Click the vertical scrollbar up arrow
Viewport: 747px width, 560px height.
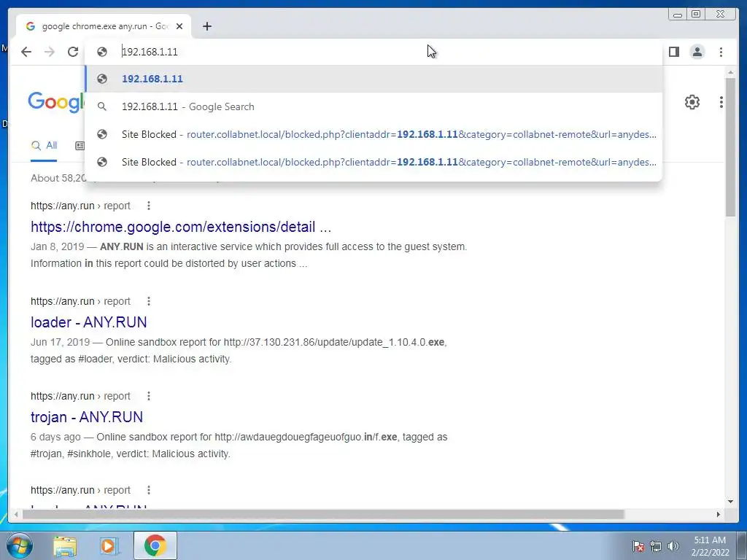[x=730, y=72]
